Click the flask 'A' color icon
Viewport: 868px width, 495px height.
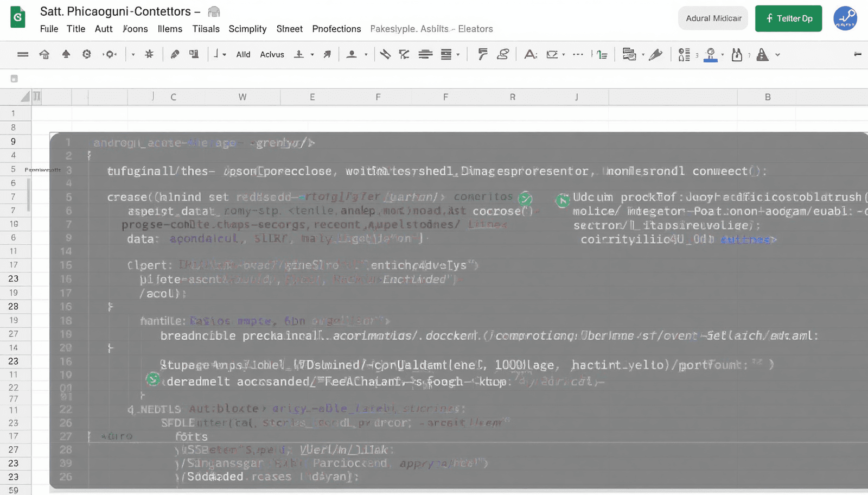[x=762, y=55]
